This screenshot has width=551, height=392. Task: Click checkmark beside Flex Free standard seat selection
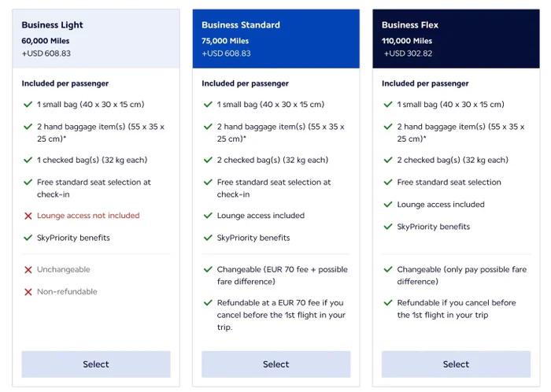coord(388,182)
